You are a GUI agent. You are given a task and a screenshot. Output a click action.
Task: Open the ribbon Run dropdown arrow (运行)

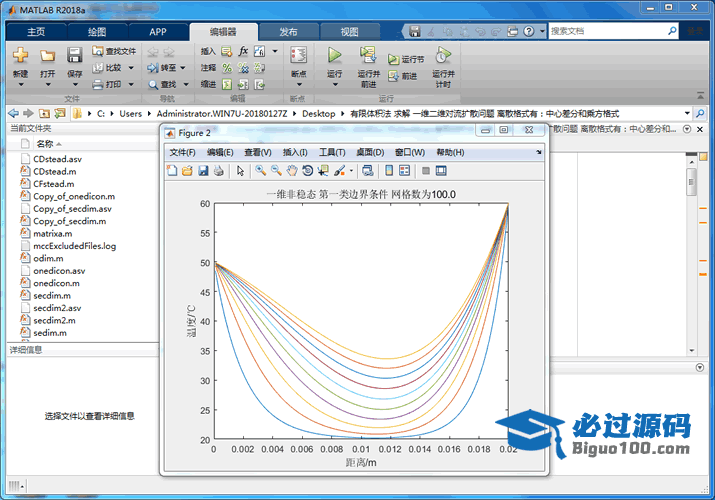pos(334,84)
